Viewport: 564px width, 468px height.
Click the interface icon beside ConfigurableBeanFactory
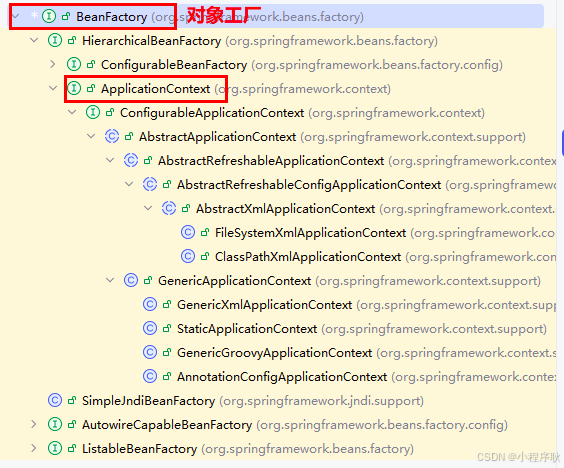(74, 64)
